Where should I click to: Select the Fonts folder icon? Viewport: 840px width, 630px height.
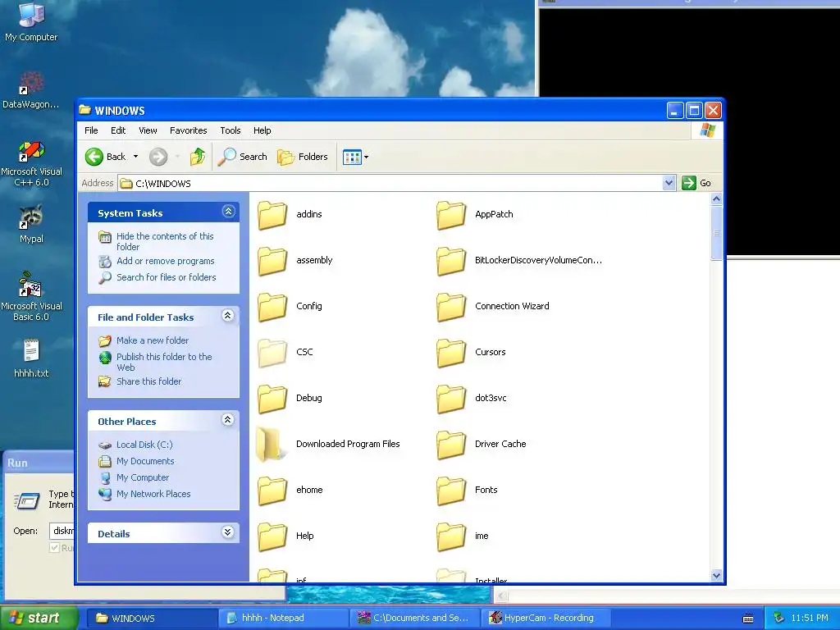[451, 491]
